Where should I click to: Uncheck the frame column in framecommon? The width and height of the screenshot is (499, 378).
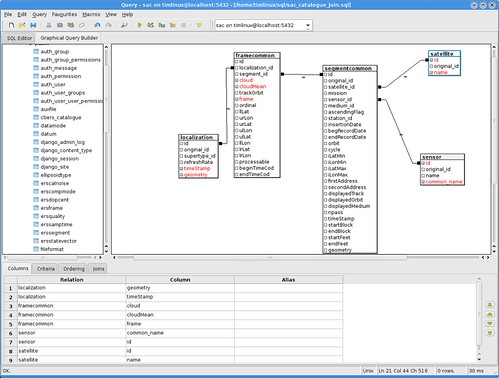coord(237,99)
